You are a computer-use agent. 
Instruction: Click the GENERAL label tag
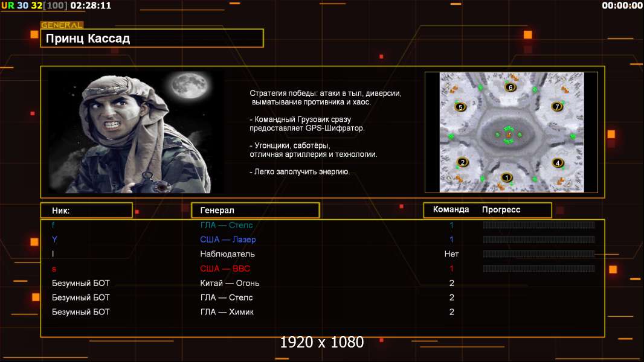[62, 25]
